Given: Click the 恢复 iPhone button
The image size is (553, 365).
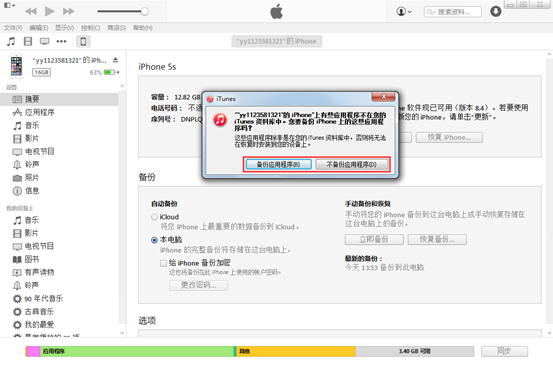Looking at the screenshot, I should [449, 138].
